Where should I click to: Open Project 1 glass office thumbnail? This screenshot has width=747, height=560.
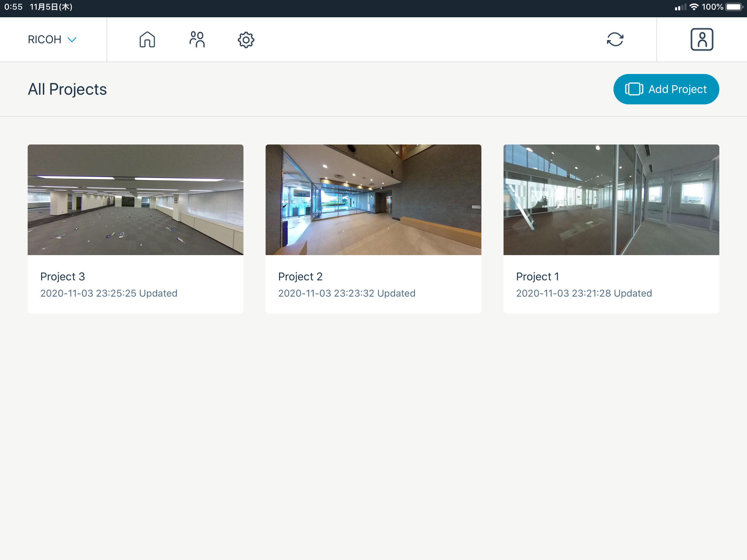point(611,200)
